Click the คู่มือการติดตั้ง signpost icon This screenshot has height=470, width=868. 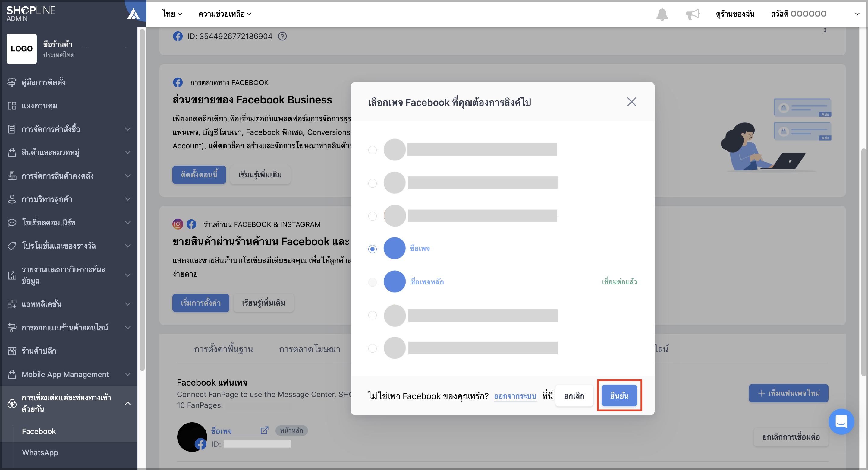point(12,82)
